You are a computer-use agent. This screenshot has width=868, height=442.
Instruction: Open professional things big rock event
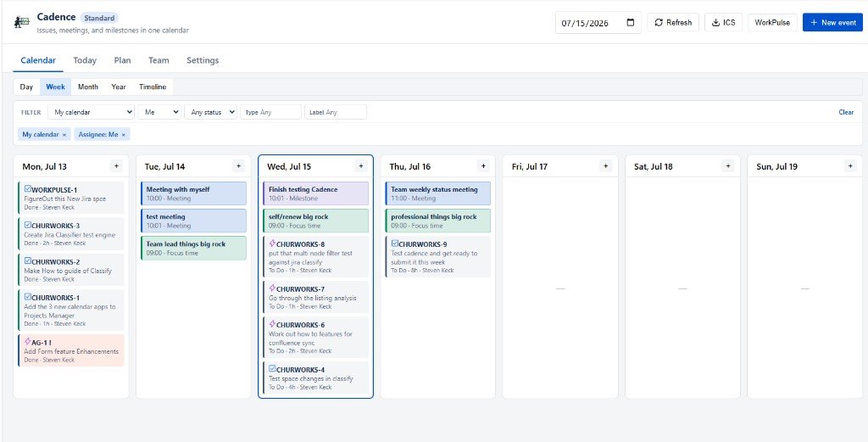point(438,221)
